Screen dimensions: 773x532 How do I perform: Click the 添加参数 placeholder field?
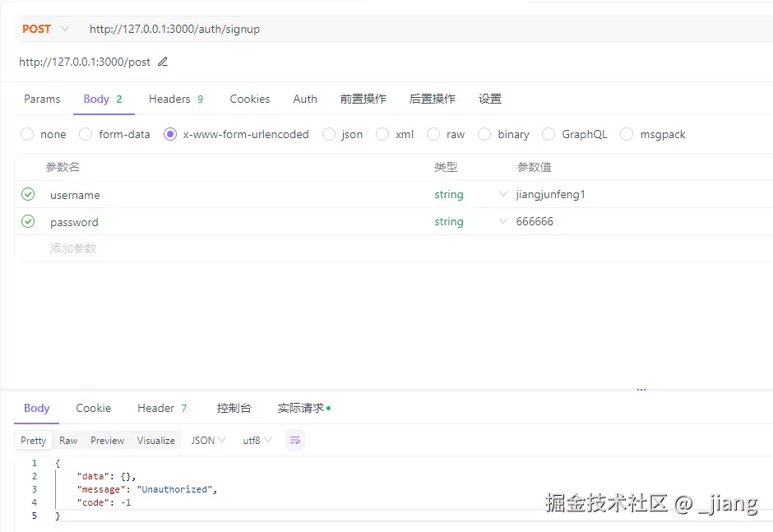[x=73, y=248]
